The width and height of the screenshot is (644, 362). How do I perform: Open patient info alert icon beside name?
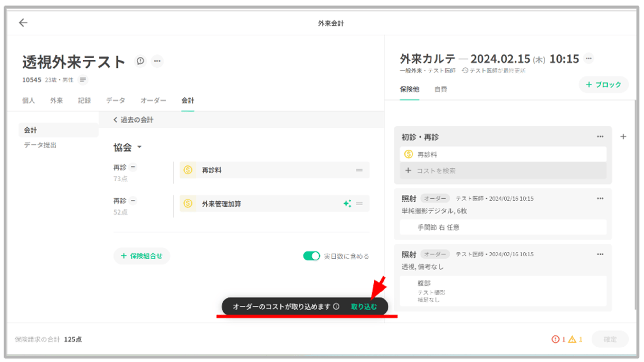(140, 61)
